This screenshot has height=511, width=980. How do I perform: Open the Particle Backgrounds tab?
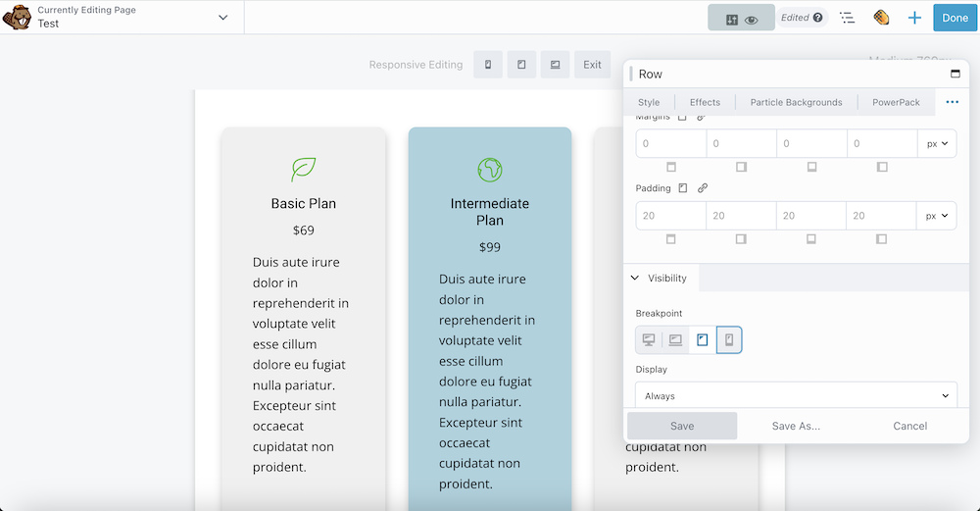(x=796, y=102)
